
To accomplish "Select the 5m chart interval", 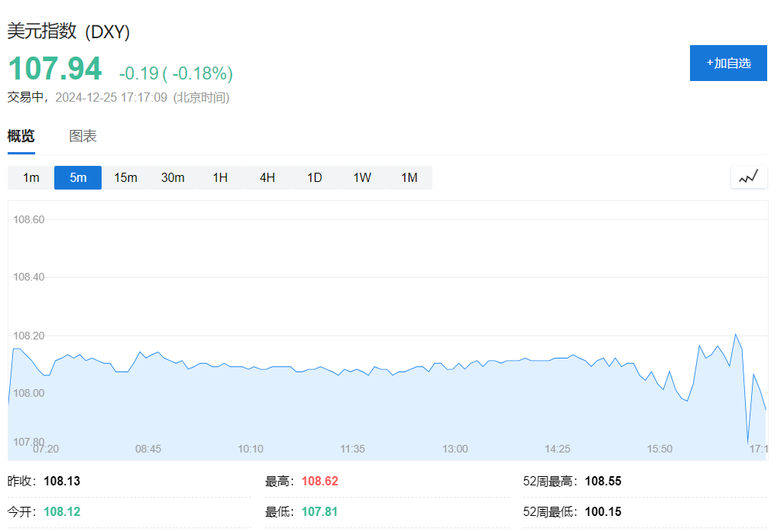I will (x=78, y=177).
